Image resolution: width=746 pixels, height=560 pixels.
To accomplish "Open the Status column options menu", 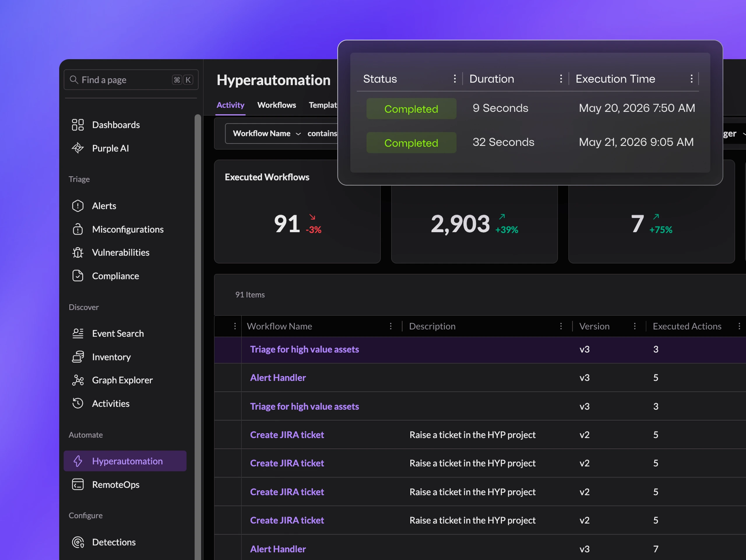I will pyautogui.click(x=455, y=79).
